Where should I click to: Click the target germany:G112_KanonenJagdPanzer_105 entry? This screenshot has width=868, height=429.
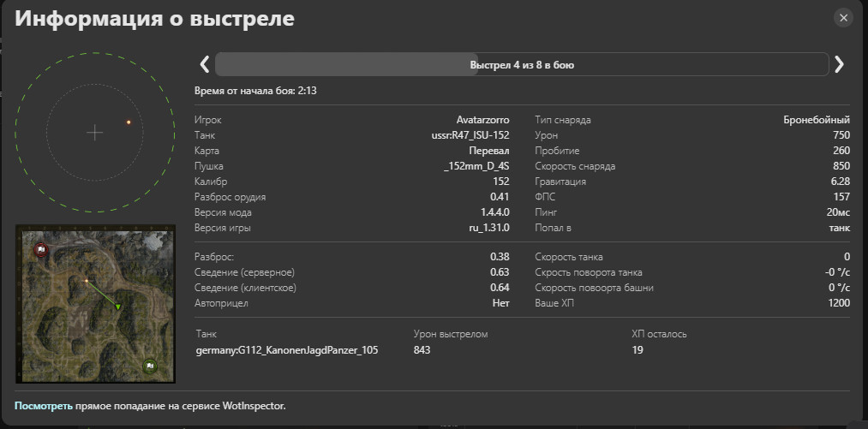(287, 350)
